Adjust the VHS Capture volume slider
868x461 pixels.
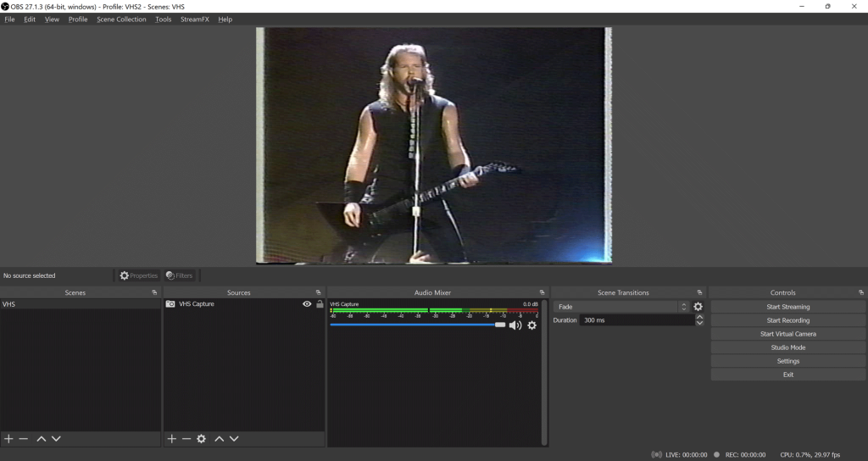click(x=500, y=325)
